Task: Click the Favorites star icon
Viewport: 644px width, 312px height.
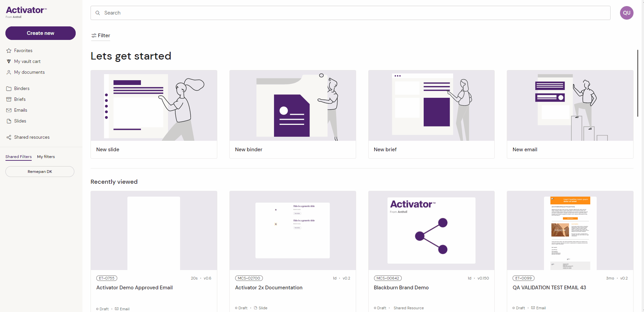Action: coord(9,51)
